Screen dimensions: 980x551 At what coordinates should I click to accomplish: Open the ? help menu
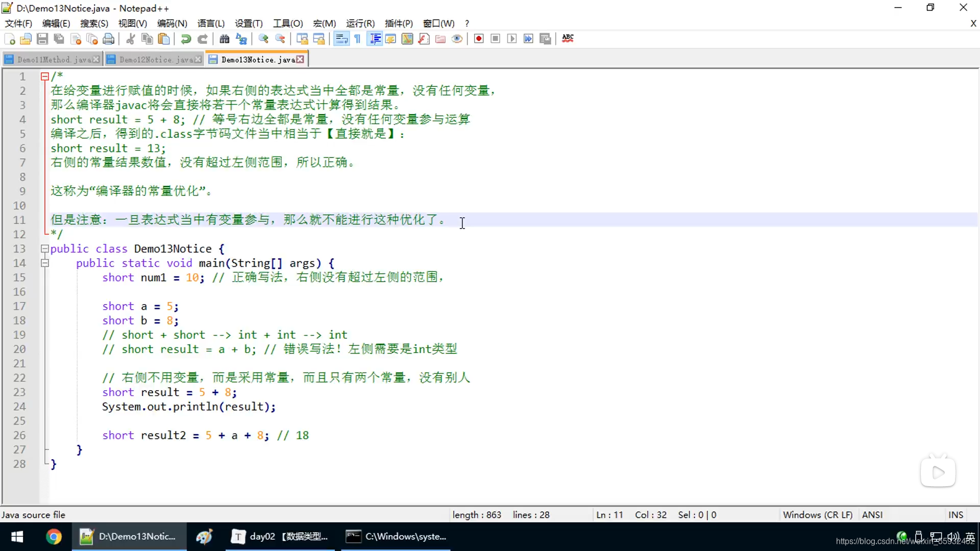pyautogui.click(x=467, y=23)
